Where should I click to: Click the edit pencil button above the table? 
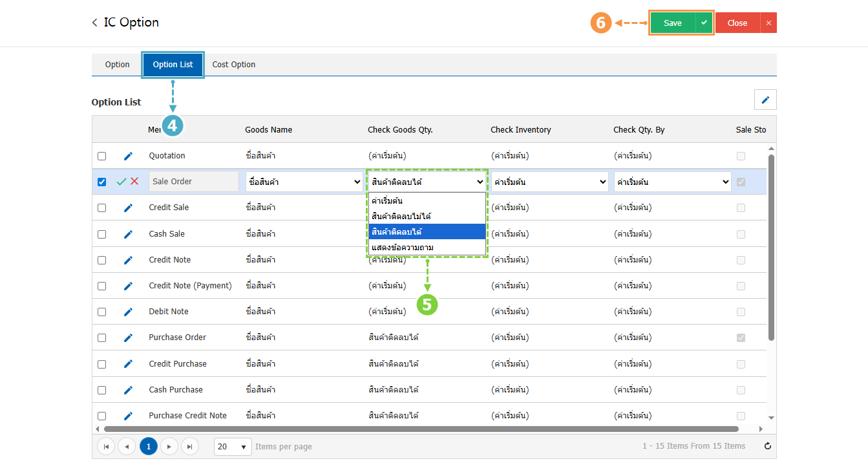point(765,100)
